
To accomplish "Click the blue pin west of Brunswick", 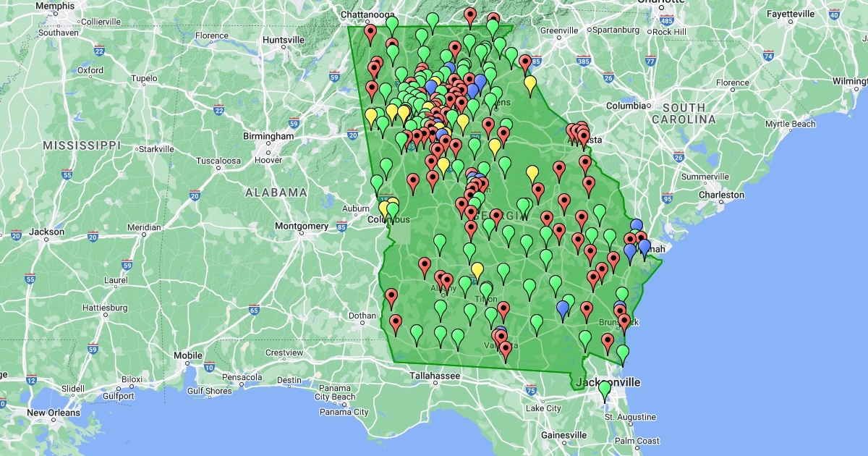I will point(563,309).
